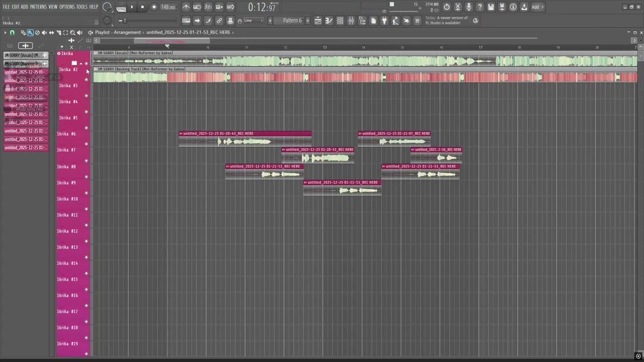This screenshot has height=362, width=644.
Task: Open the Piano roll view icon
Action: click(329, 21)
